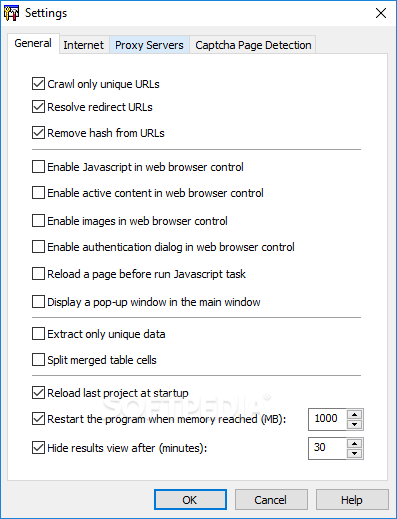Go to Captcha Page Detection tab
The width and height of the screenshot is (397, 519).
253,45
